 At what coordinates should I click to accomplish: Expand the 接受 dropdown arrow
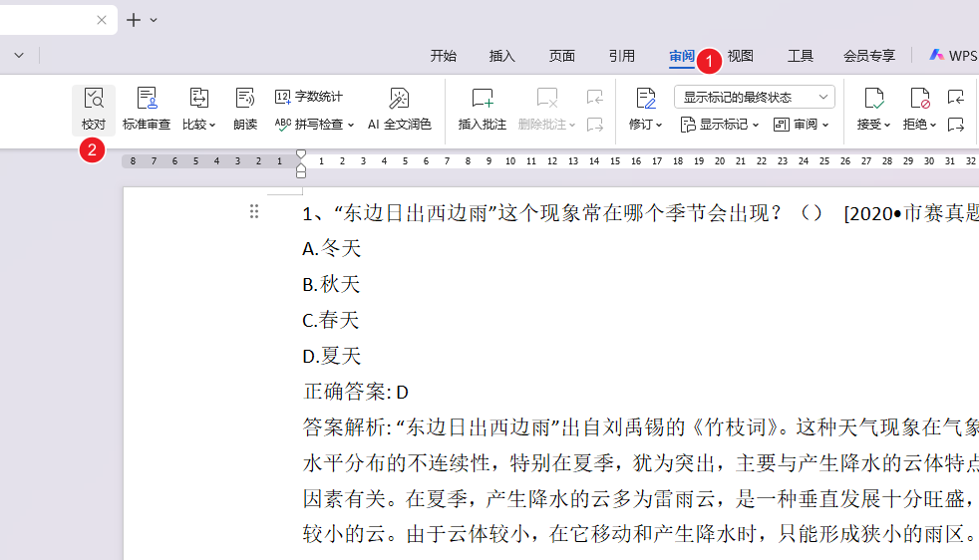click(x=886, y=125)
